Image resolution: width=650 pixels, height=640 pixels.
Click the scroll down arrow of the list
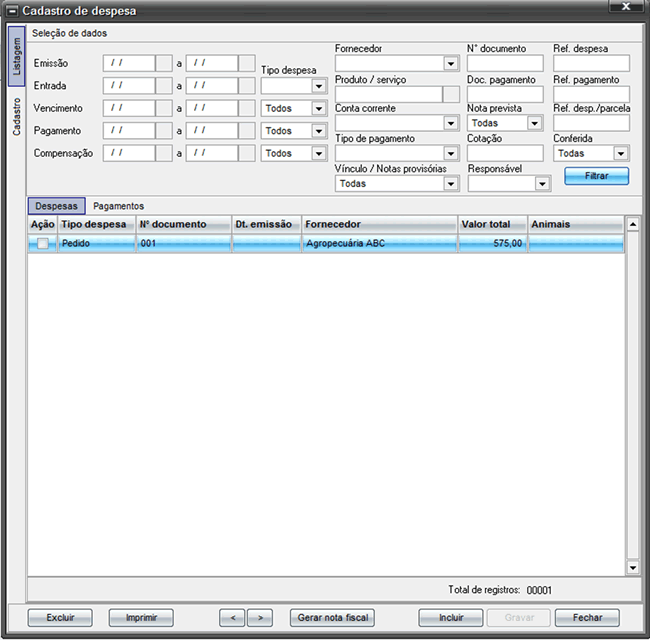click(x=632, y=567)
